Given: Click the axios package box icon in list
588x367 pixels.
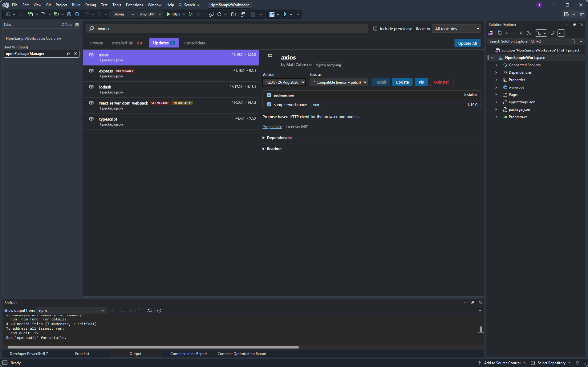Looking at the screenshot, I should point(91,55).
